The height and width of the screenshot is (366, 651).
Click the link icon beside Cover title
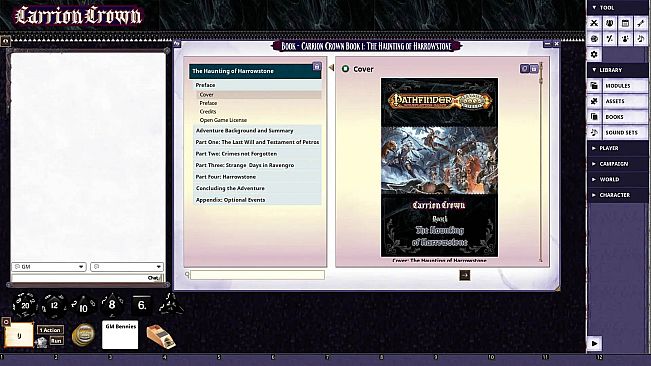[345, 69]
